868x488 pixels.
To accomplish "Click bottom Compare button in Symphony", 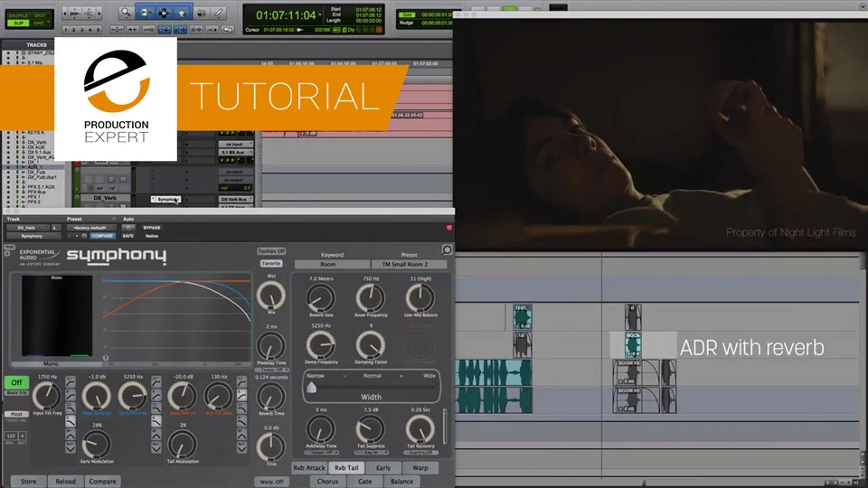I will point(102,482).
